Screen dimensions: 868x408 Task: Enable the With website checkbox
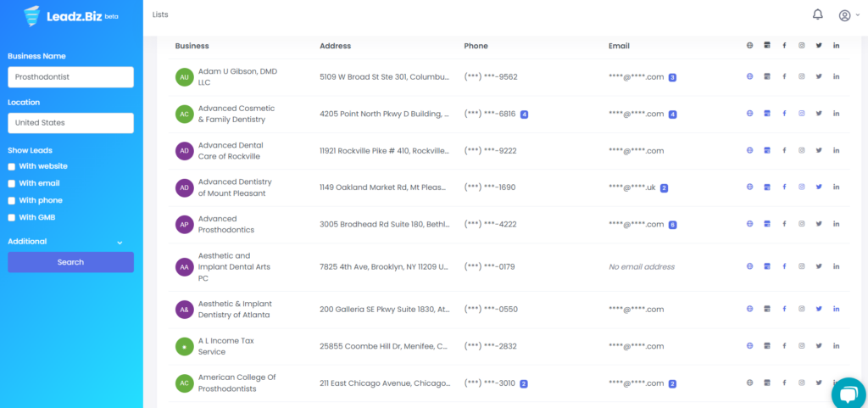tap(11, 166)
